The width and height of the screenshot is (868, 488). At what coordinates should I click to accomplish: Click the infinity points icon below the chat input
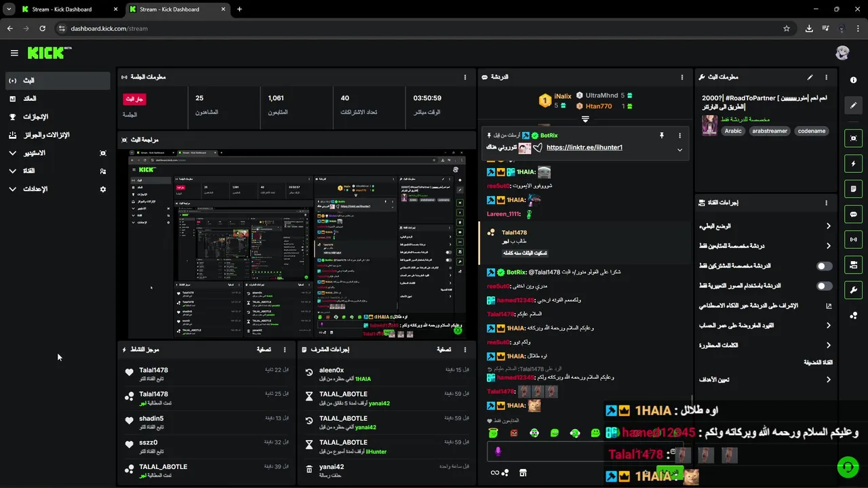499,472
